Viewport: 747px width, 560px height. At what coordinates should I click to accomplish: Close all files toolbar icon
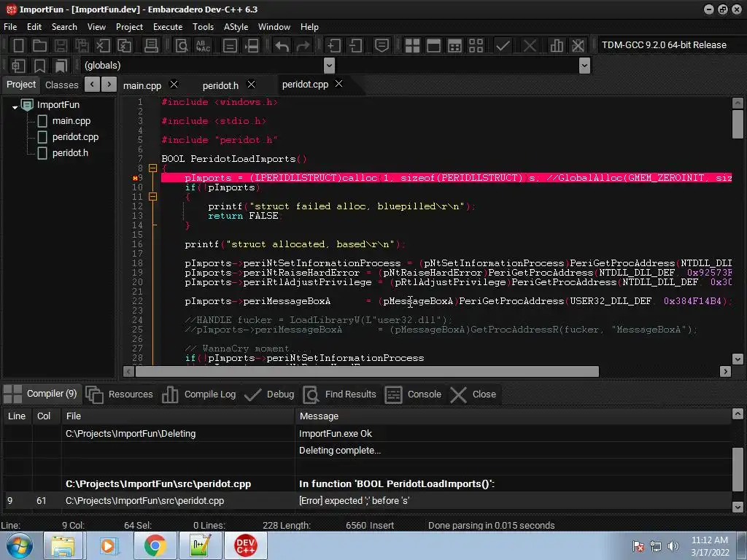pyautogui.click(x=124, y=46)
